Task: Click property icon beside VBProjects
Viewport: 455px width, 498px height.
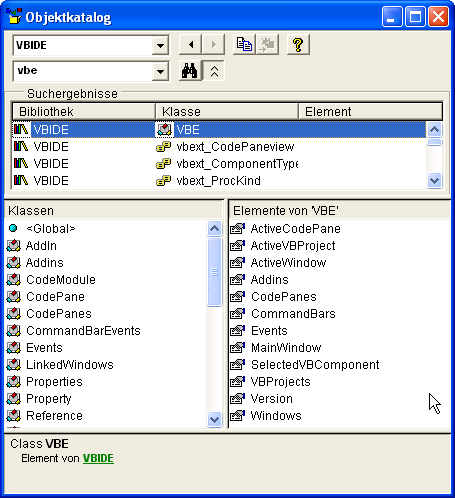Action: 238,381
